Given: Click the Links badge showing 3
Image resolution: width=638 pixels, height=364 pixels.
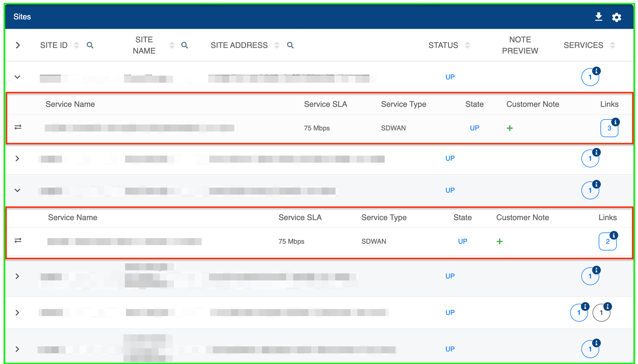Looking at the screenshot, I should tap(609, 128).
